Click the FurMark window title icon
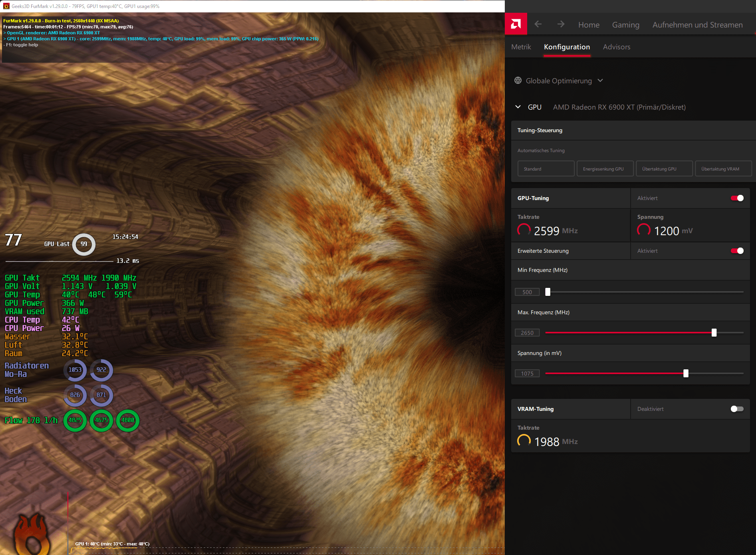The height and width of the screenshot is (555, 756). [x=6, y=6]
